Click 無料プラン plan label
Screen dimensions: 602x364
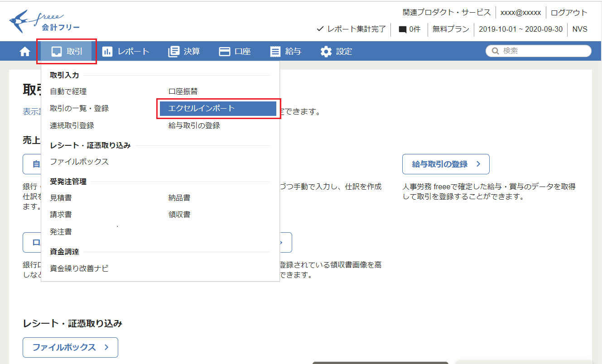tap(451, 29)
